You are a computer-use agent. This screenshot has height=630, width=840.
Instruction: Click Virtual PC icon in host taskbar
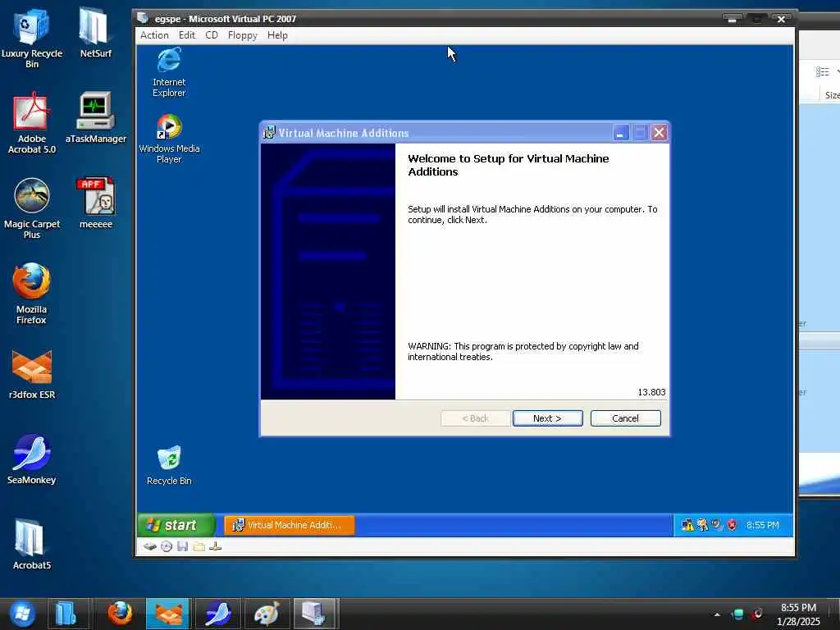coord(314,614)
